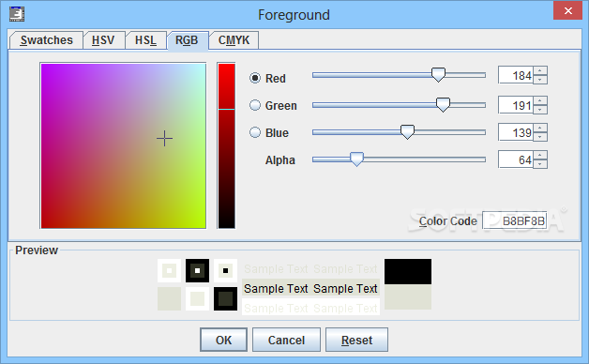Image resolution: width=589 pixels, height=364 pixels.
Task: Close the Foreground dialog
Action: point(568,10)
